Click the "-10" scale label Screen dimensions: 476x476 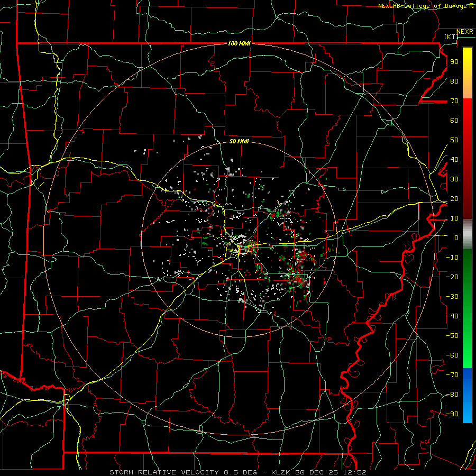452,258
